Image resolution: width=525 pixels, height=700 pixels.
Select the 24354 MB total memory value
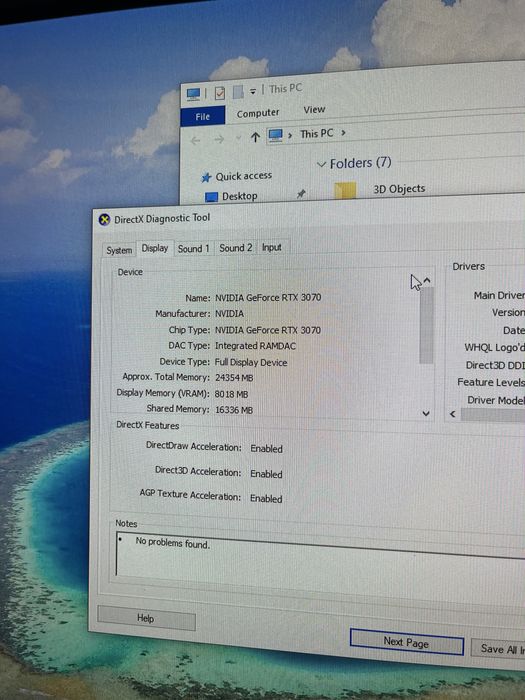tap(234, 378)
